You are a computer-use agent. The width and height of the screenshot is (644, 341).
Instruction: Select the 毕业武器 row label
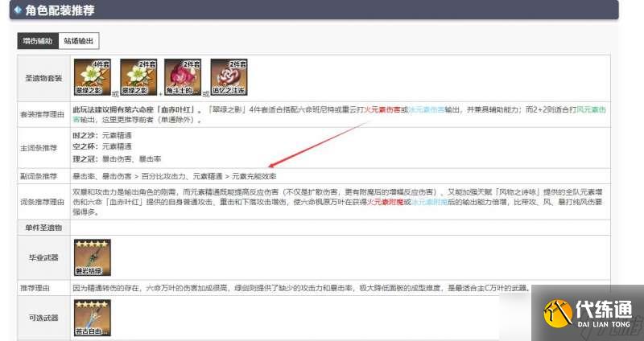[43, 257]
